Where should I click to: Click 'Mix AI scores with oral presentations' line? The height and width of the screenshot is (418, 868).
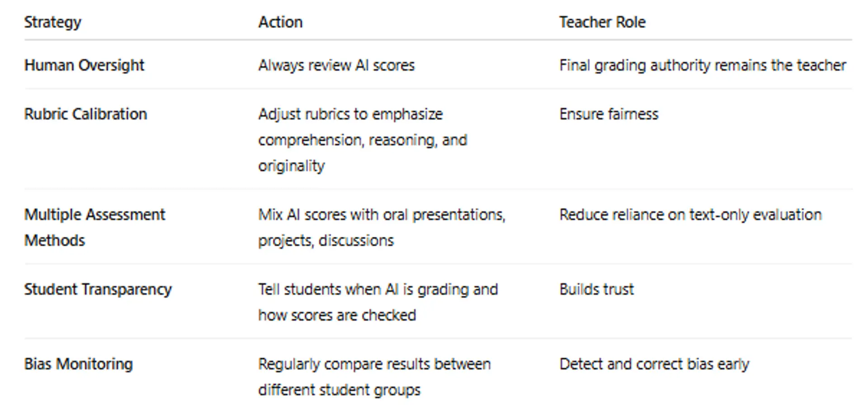(x=382, y=215)
